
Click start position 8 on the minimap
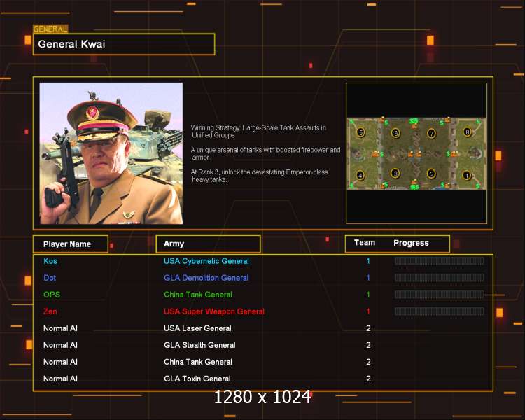click(x=467, y=132)
